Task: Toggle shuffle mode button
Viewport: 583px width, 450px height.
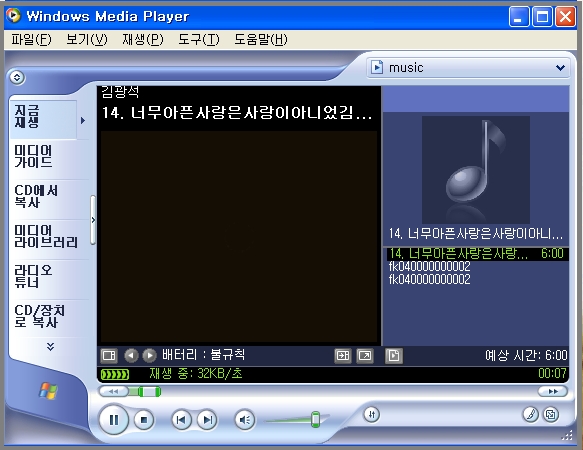Action: (x=371, y=414)
